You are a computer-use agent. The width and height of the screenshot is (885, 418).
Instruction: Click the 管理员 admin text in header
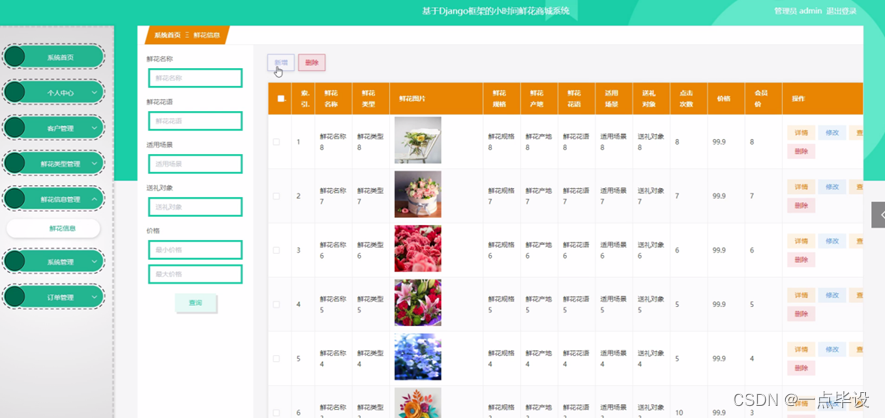click(798, 11)
